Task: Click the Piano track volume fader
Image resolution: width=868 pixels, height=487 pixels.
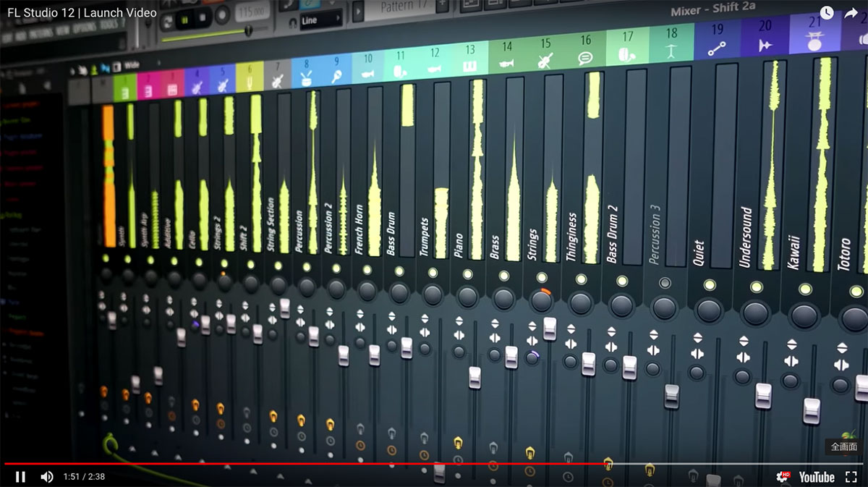Action: pos(475,377)
